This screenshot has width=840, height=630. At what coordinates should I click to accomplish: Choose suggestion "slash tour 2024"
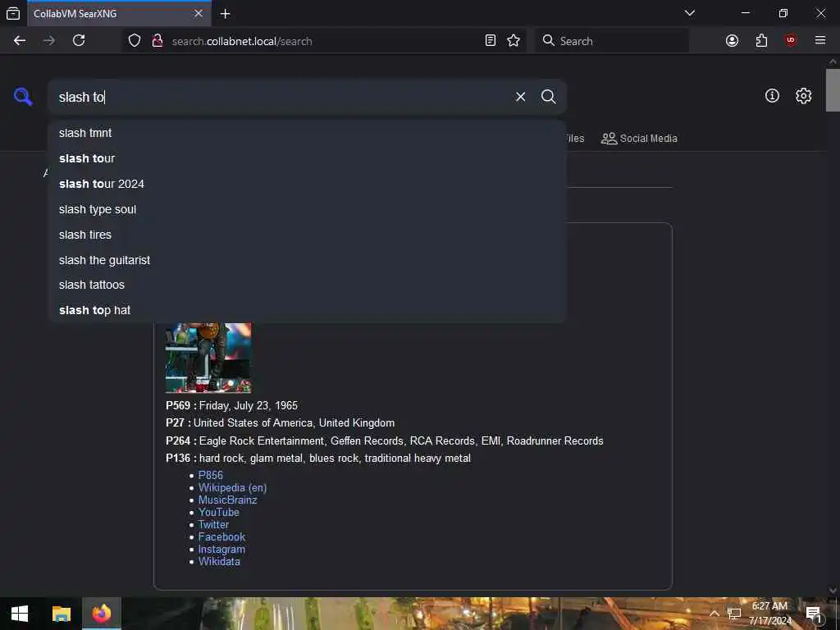click(x=307, y=184)
